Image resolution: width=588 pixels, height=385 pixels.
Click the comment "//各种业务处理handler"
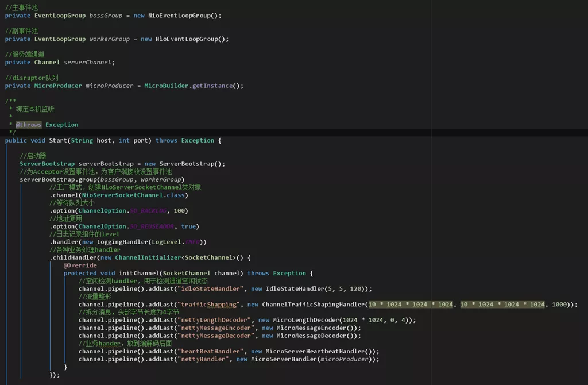point(85,249)
